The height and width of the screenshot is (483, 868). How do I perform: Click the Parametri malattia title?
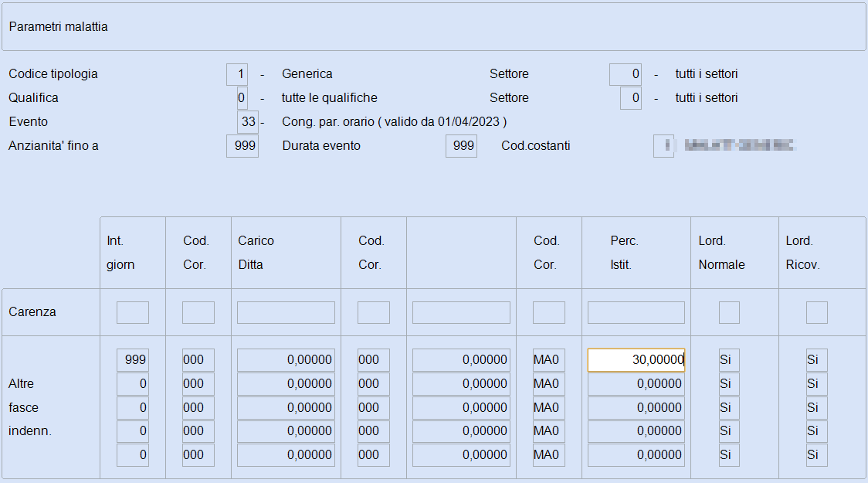pyautogui.click(x=58, y=26)
